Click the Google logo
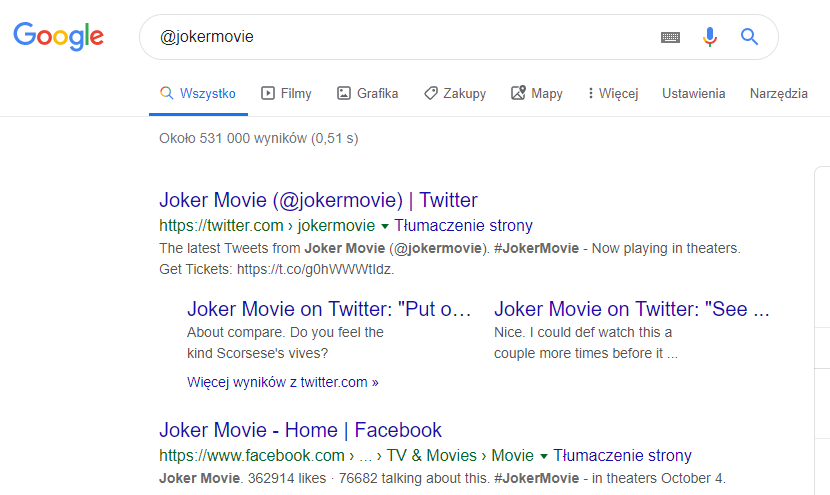830x495 pixels. (58, 37)
